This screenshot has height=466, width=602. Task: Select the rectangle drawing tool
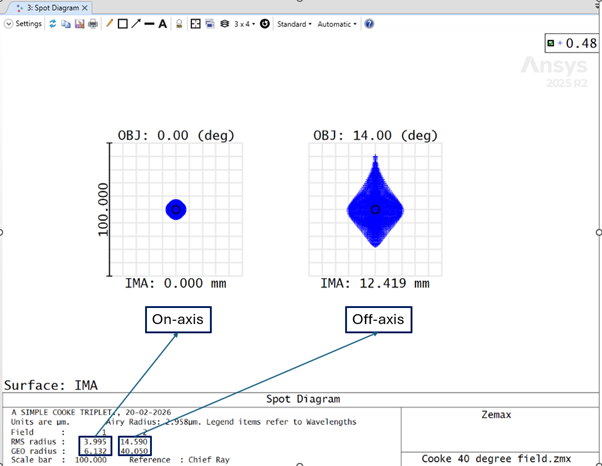122,23
